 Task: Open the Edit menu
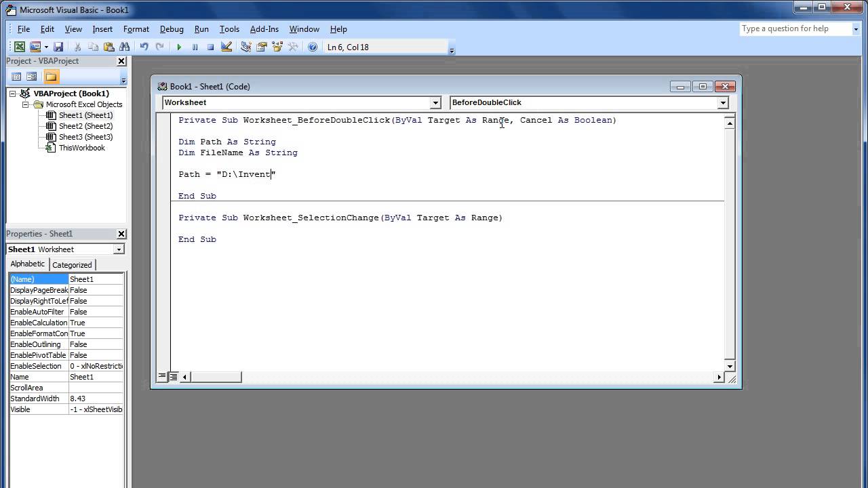(47, 29)
